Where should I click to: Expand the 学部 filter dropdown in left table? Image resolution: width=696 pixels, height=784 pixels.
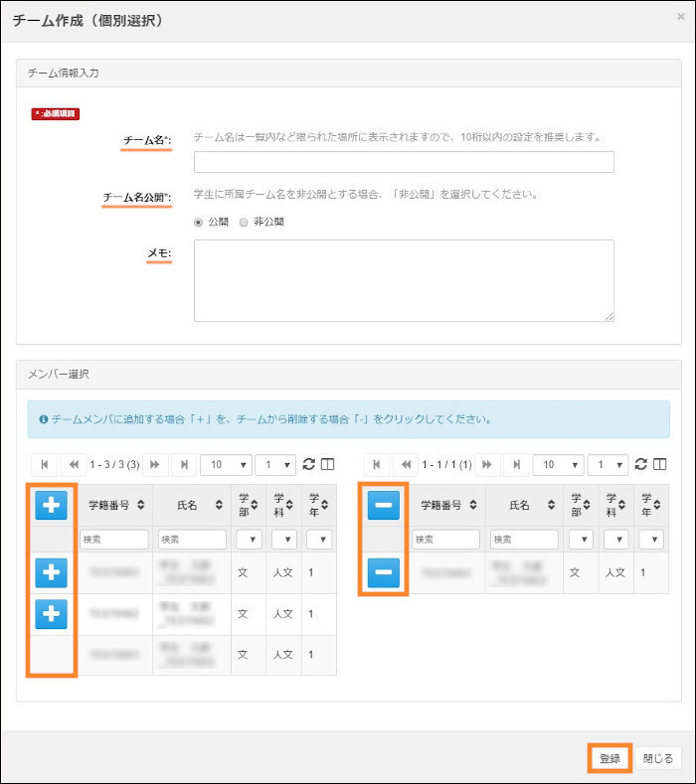tap(248, 539)
